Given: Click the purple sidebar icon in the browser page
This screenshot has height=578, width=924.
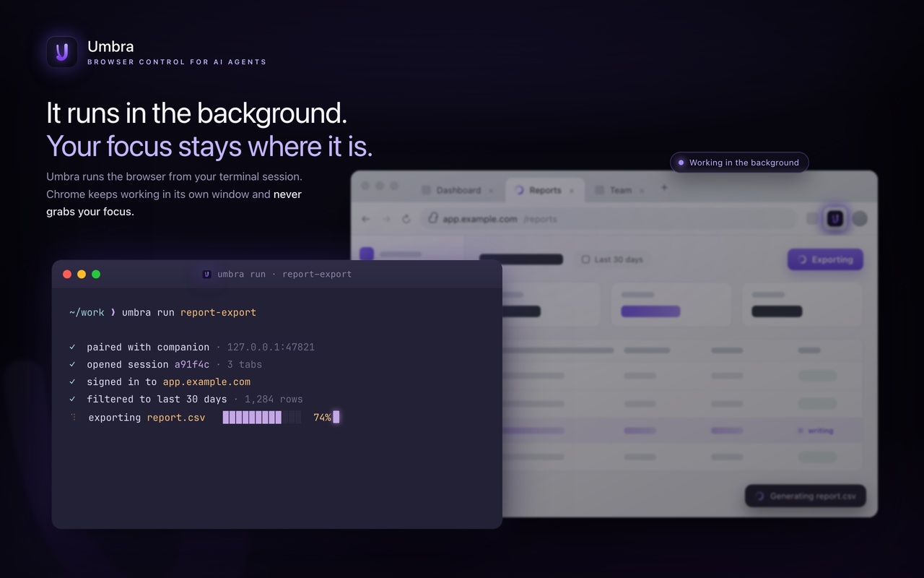Looking at the screenshot, I should click(367, 254).
